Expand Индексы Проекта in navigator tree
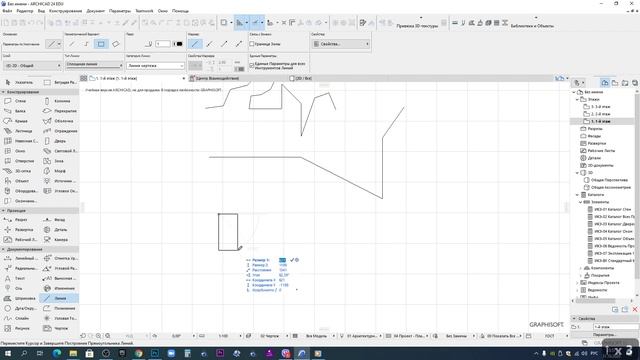 (x=577, y=282)
